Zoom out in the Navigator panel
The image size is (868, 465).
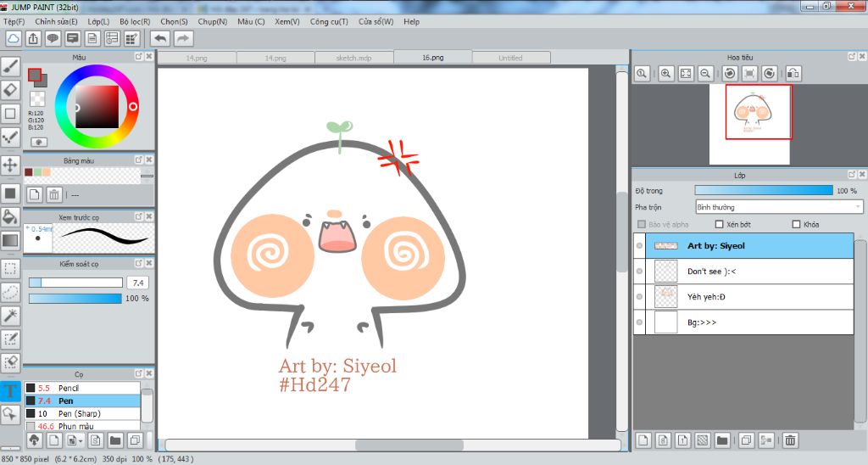705,73
